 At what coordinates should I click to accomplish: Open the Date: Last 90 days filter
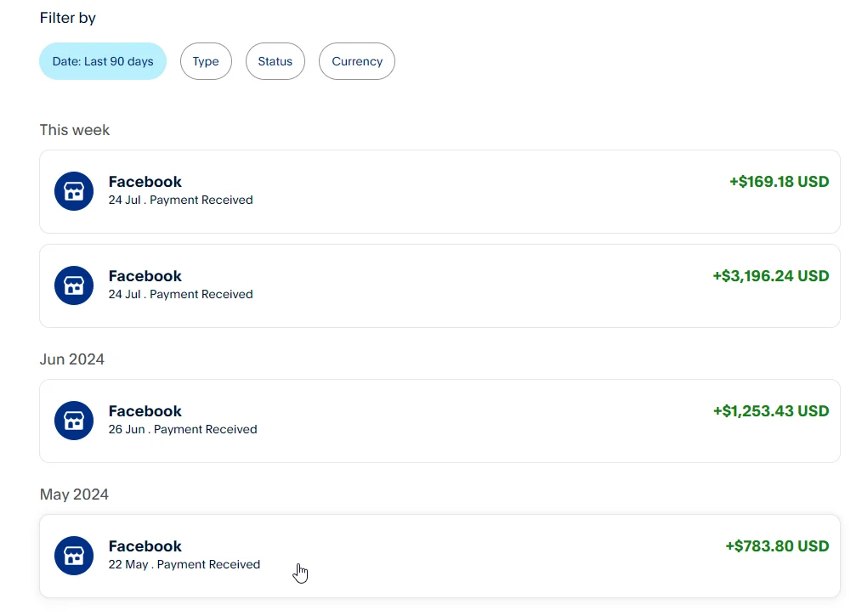click(103, 61)
